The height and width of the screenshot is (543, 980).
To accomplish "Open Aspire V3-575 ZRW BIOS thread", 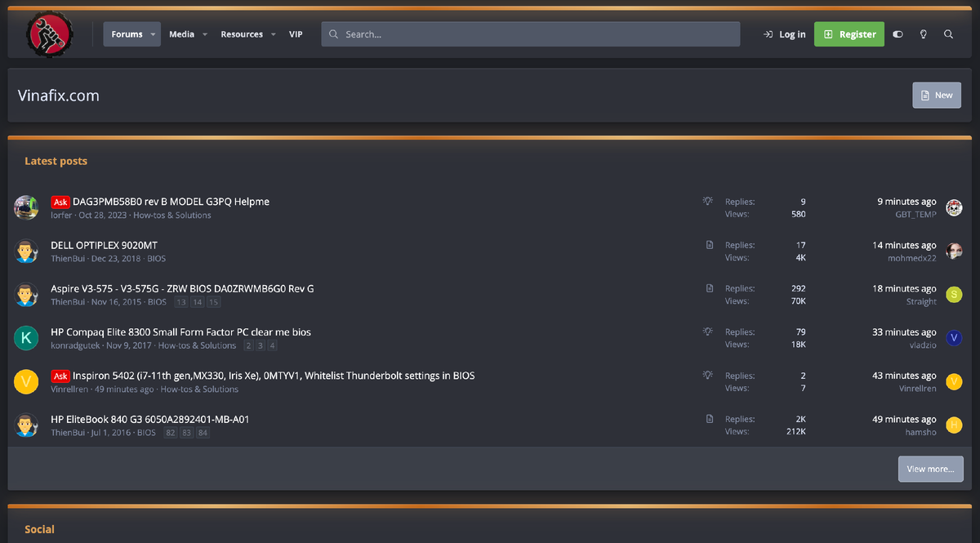I will coord(182,288).
